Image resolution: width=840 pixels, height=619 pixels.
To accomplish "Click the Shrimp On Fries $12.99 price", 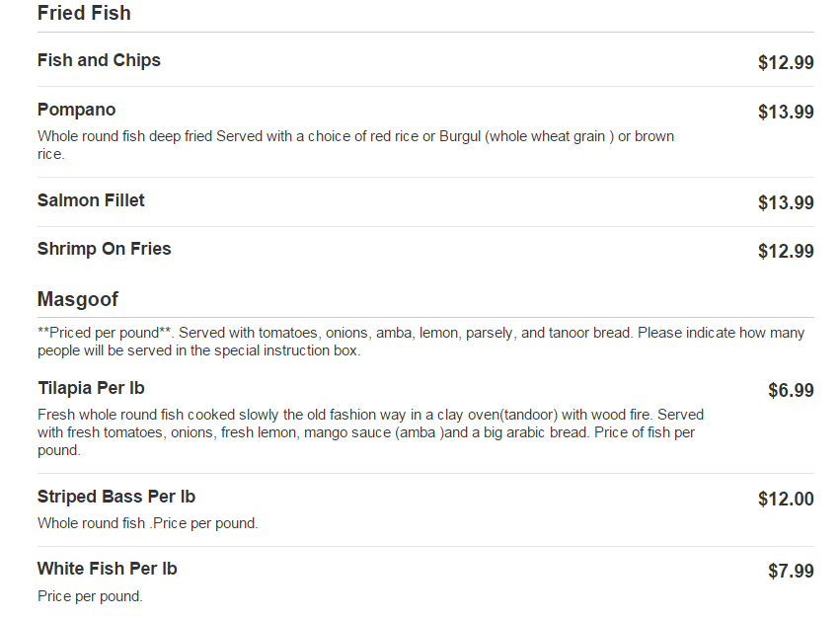I will [x=785, y=252].
